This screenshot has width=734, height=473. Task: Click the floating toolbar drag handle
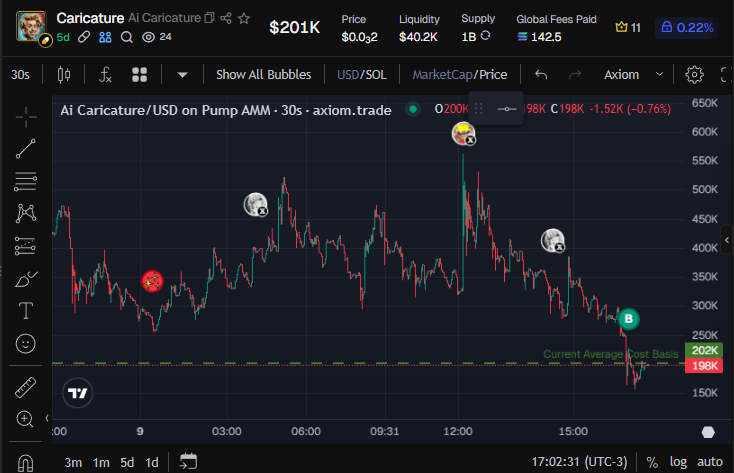coord(478,109)
